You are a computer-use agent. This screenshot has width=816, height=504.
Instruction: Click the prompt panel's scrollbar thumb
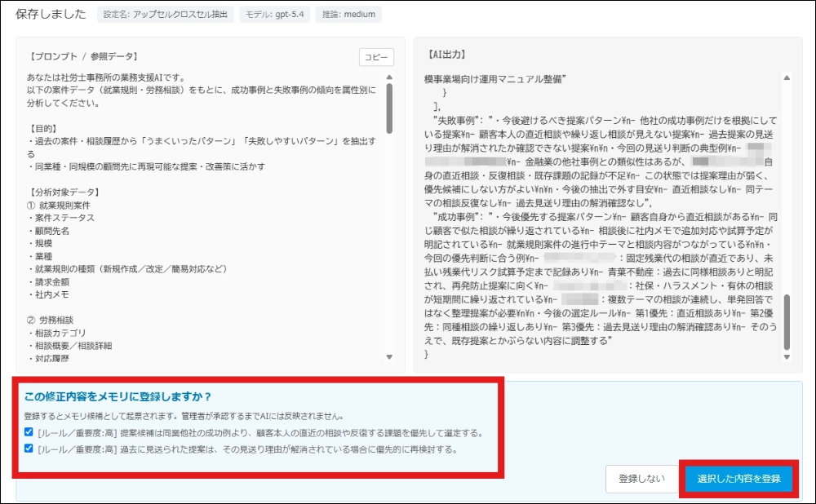389,108
